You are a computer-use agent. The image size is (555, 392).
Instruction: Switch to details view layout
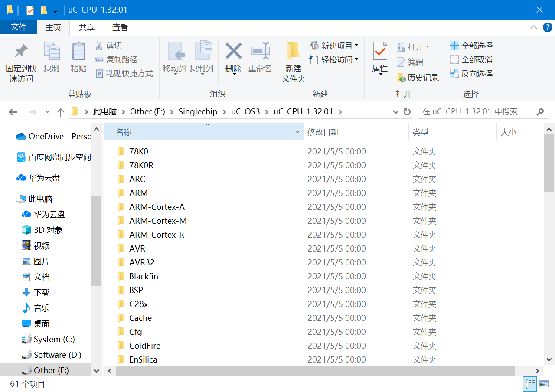pyautogui.click(x=530, y=384)
